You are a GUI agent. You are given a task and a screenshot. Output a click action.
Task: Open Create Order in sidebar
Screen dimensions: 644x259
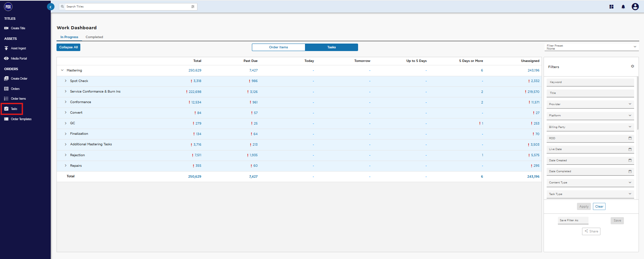tap(16, 79)
